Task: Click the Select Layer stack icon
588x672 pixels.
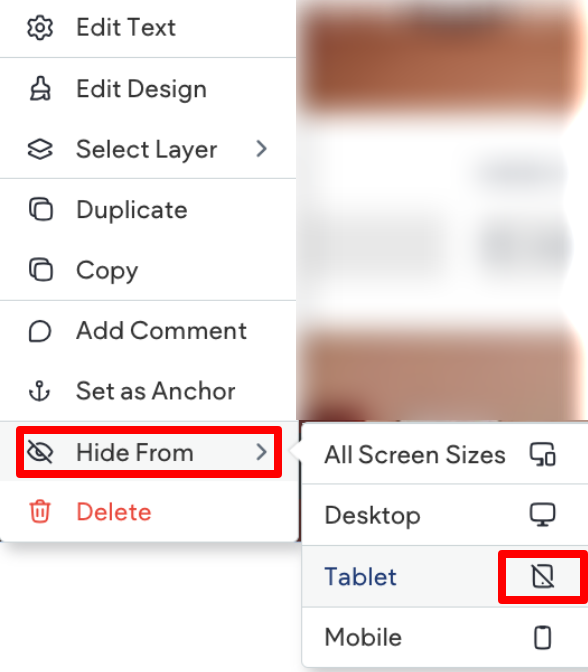Action: tap(40, 149)
